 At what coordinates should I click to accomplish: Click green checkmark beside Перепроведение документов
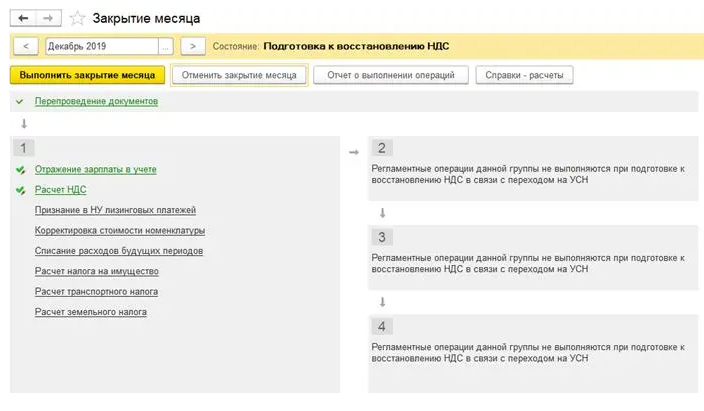(19, 102)
